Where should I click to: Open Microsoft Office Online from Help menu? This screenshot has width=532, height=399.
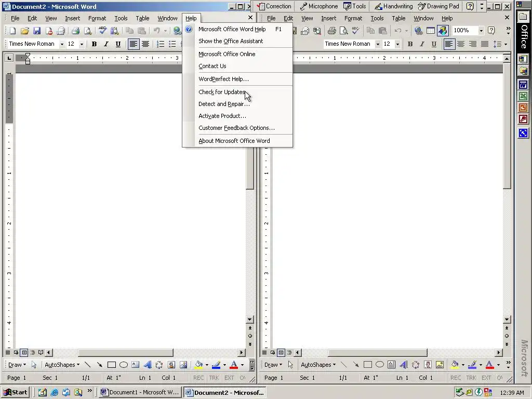[237, 54]
